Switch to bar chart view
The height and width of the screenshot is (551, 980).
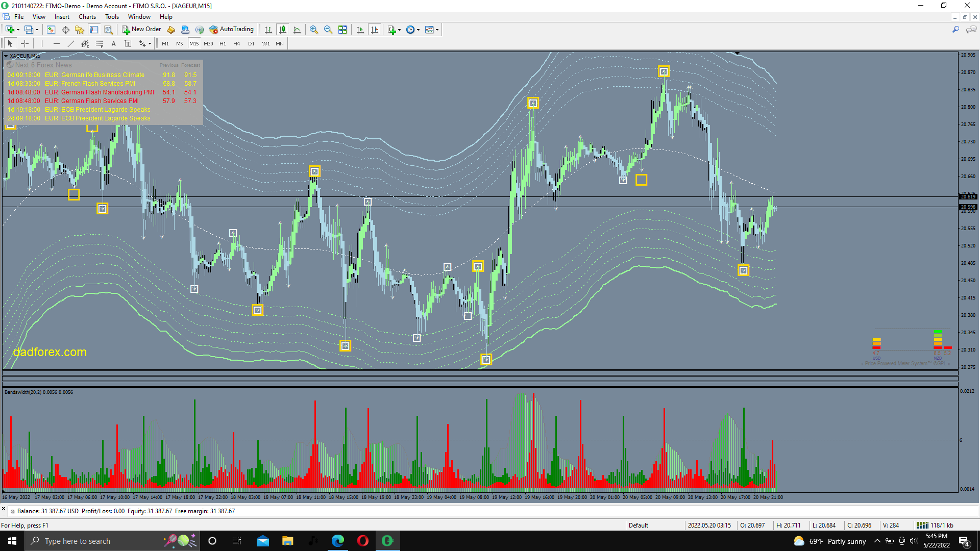268,30
